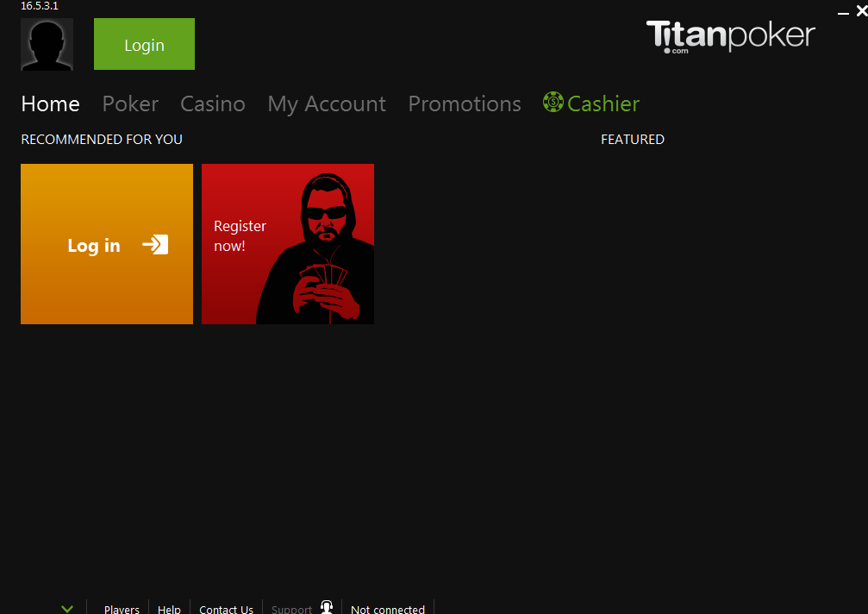Click the version number 16.5.3.1
868x614 pixels.
coord(40,5)
